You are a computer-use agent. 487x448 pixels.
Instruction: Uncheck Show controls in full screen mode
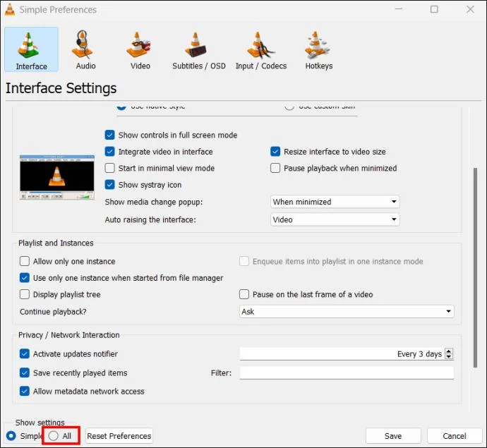(x=109, y=135)
